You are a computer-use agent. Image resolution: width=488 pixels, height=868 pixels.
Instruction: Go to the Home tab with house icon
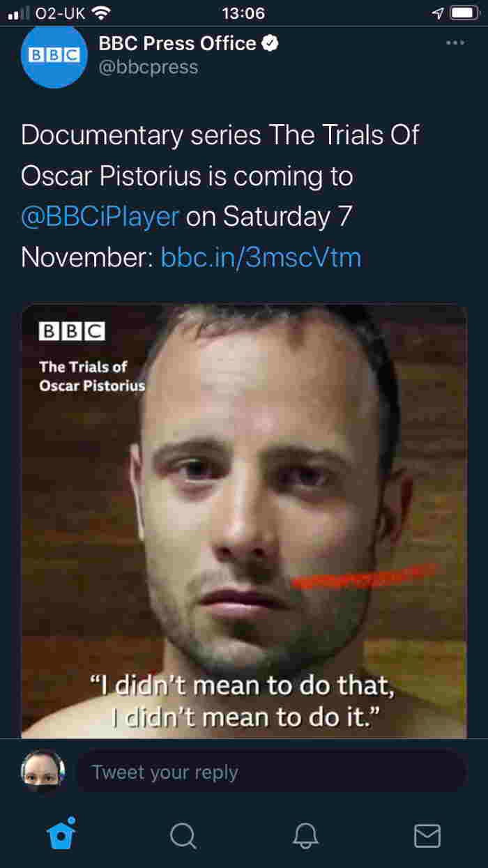[x=61, y=833]
